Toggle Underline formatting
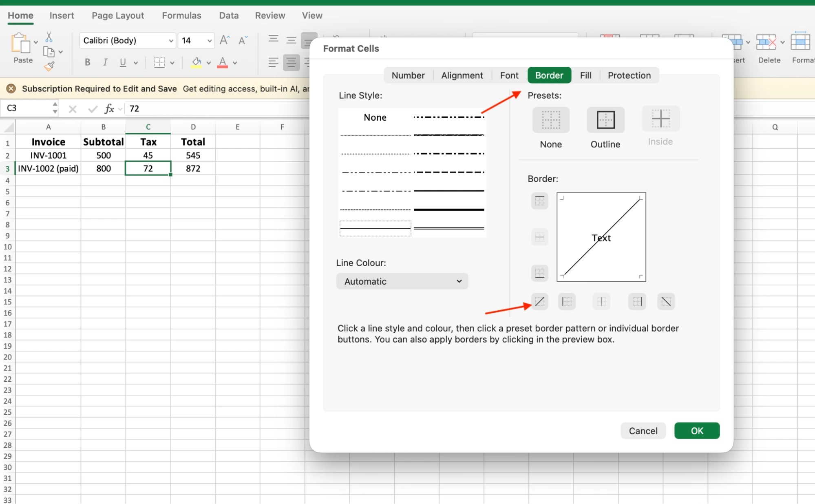815x504 pixels. point(123,62)
